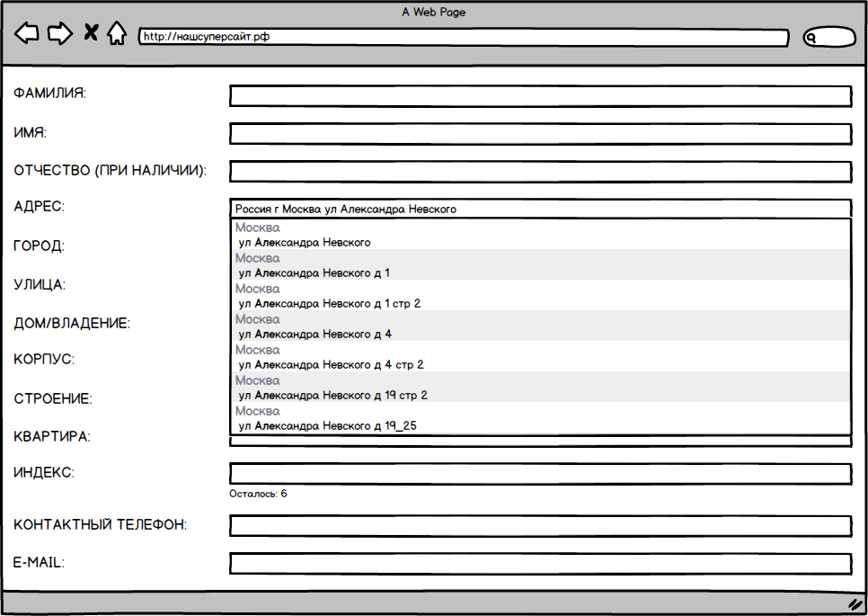Select suggestion ул Александра Невского д 4
Viewport: 868px width, 616px height.
[x=540, y=326]
